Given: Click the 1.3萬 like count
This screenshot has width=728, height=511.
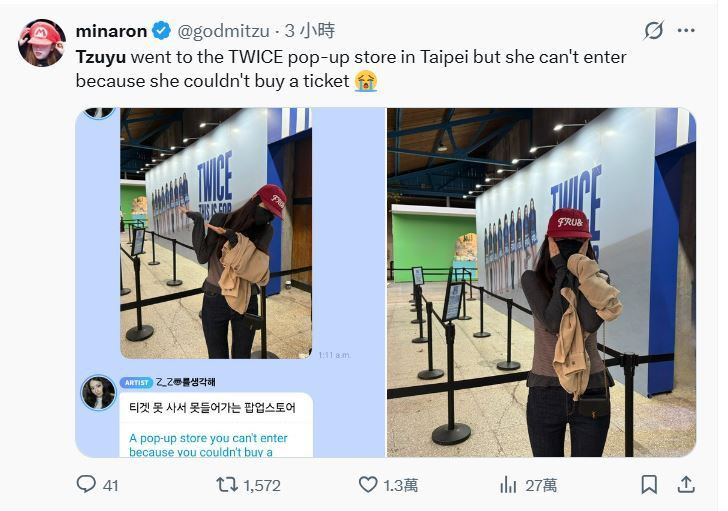Looking at the screenshot, I should [x=400, y=485].
